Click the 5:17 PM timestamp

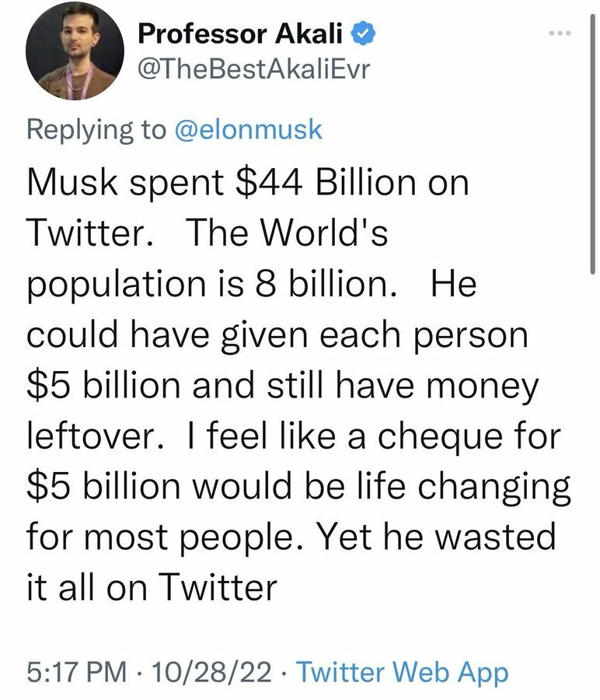76,672
